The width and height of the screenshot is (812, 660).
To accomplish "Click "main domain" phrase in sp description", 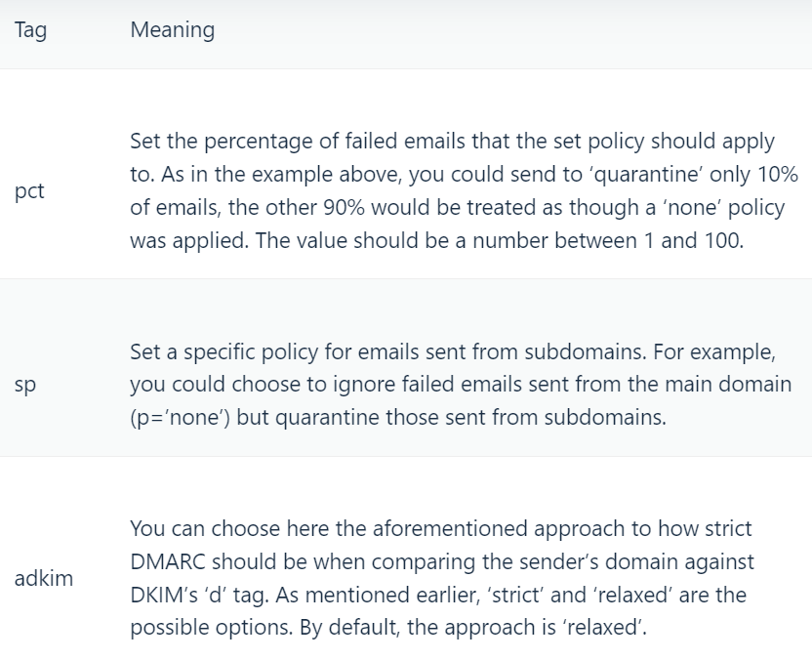I will 733,384.
